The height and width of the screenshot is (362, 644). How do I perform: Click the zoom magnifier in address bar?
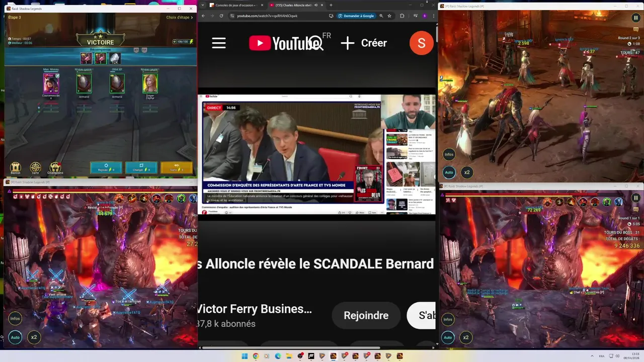[x=381, y=16]
